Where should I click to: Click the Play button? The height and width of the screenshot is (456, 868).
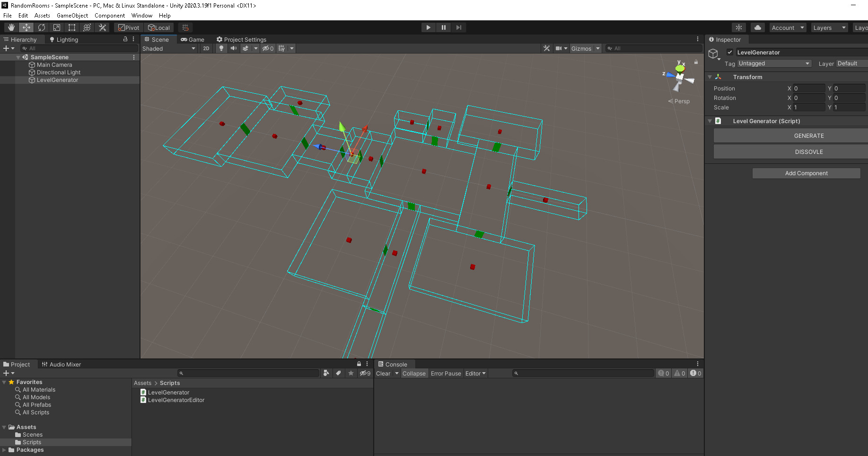[428, 27]
